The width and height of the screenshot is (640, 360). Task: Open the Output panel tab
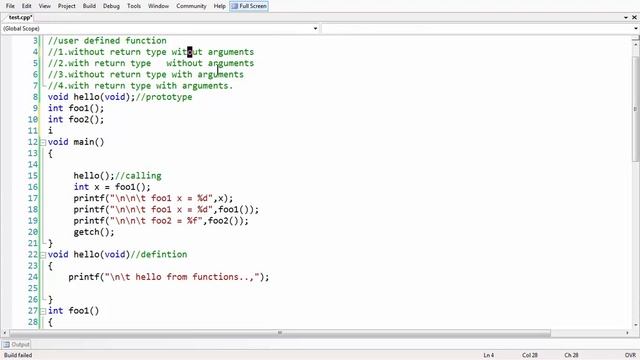(16, 344)
